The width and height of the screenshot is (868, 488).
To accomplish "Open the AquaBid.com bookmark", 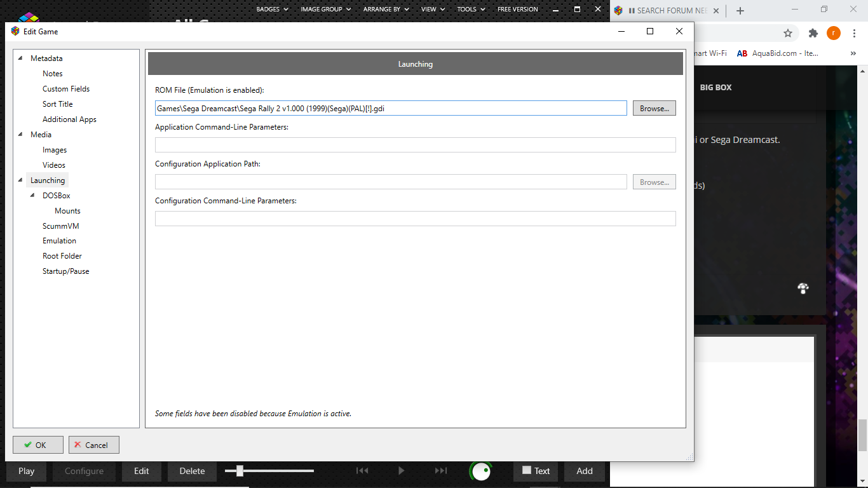I will pyautogui.click(x=778, y=53).
